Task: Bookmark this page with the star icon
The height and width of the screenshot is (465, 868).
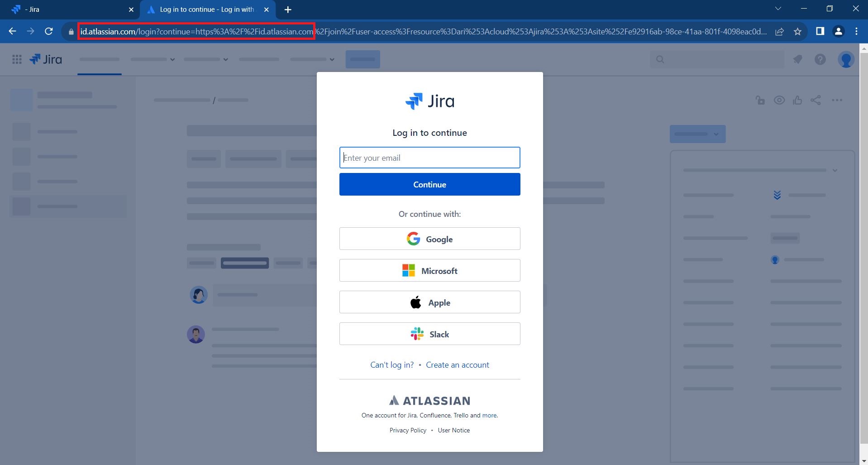Action: [x=798, y=32]
